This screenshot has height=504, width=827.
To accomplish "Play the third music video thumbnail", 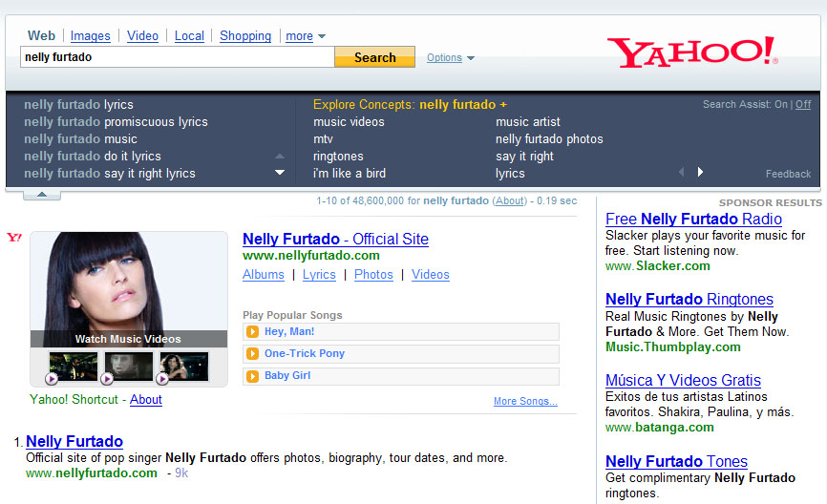I will [x=184, y=367].
